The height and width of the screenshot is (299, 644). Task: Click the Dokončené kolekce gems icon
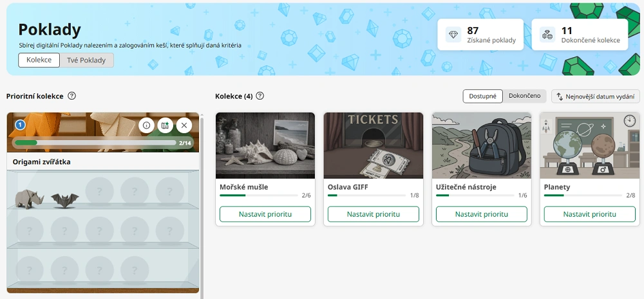point(547,35)
